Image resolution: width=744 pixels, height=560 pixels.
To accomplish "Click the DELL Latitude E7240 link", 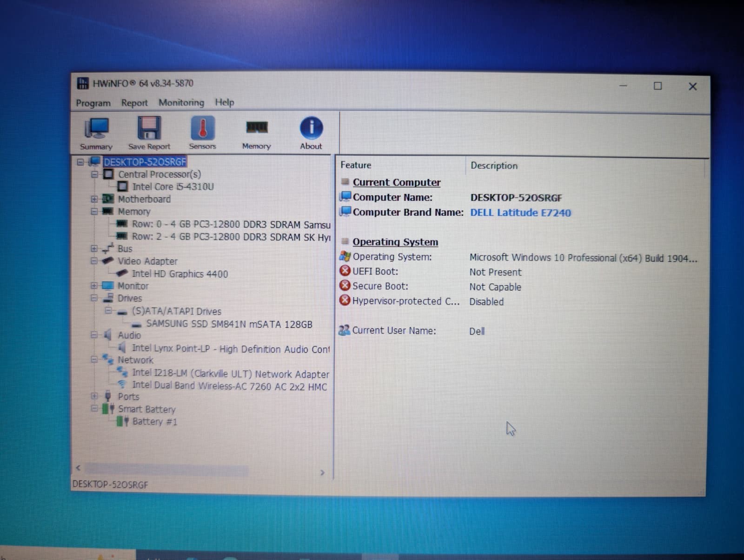I will click(x=520, y=213).
